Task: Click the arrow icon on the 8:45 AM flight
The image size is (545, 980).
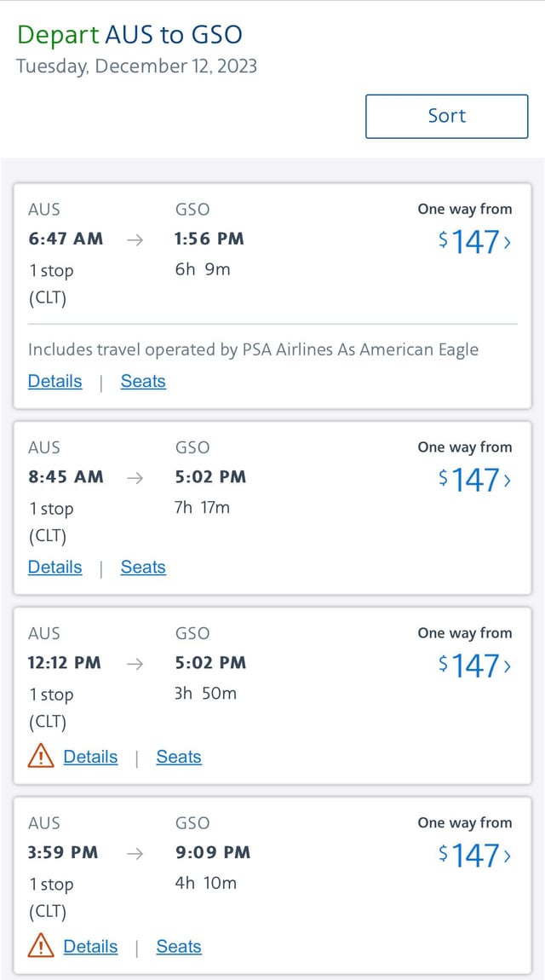Action: pyautogui.click(x=137, y=478)
